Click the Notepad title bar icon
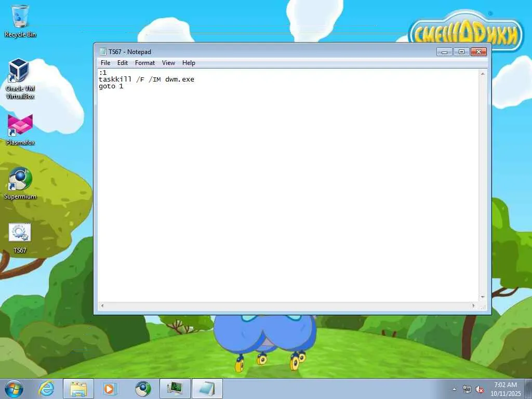This screenshot has height=399, width=532. coord(103,51)
